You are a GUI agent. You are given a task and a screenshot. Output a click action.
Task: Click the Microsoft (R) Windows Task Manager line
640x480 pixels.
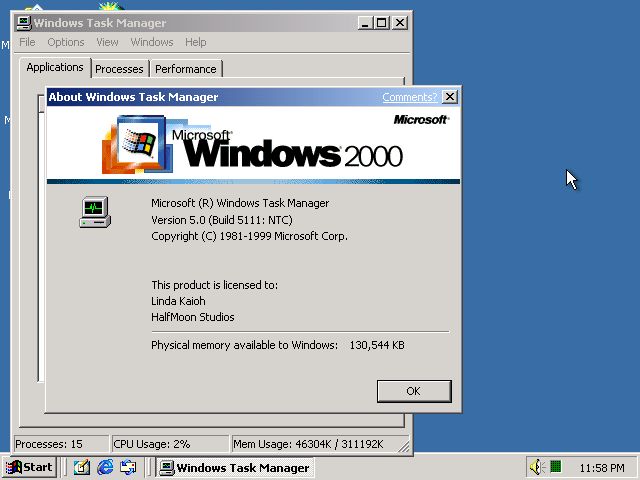click(x=240, y=203)
